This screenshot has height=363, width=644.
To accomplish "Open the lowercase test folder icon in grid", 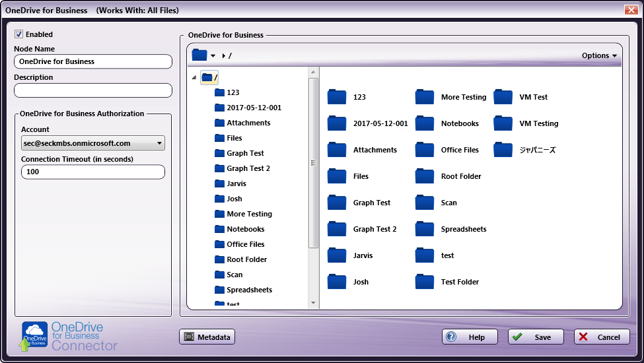I will click(x=425, y=255).
